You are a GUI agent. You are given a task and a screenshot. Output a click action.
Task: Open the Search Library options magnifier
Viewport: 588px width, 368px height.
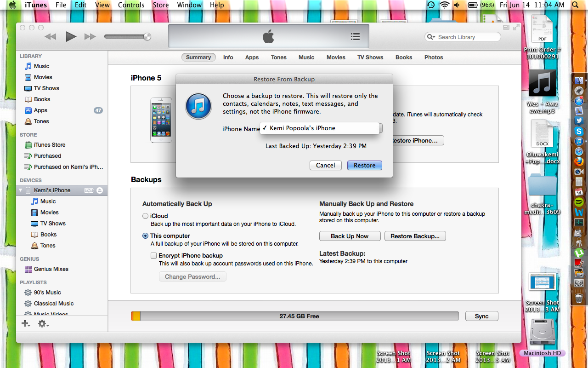(431, 37)
